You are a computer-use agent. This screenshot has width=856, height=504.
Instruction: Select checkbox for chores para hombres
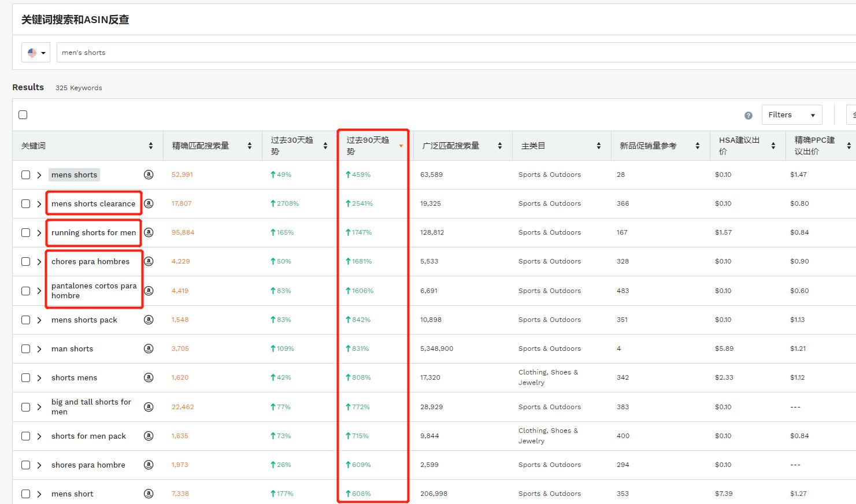(26, 261)
